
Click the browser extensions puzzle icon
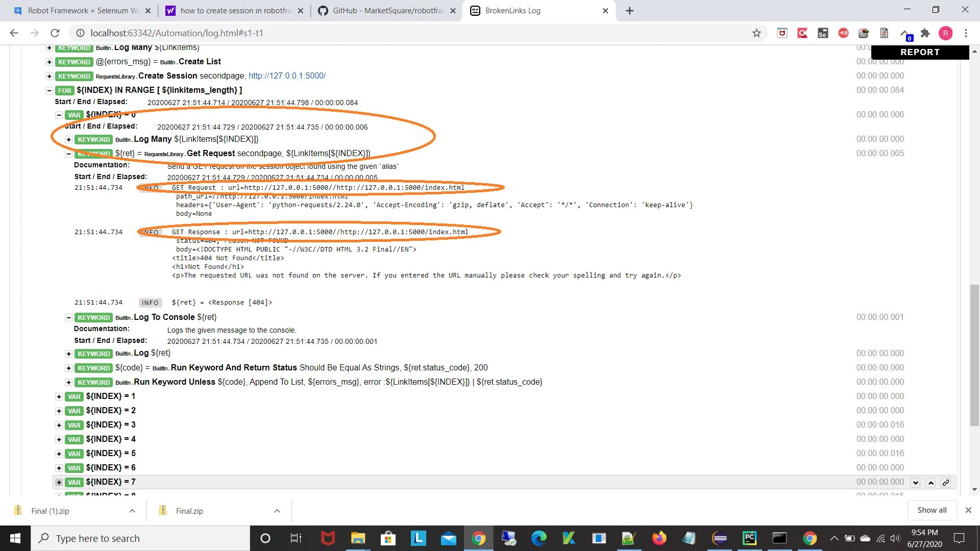[925, 32]
